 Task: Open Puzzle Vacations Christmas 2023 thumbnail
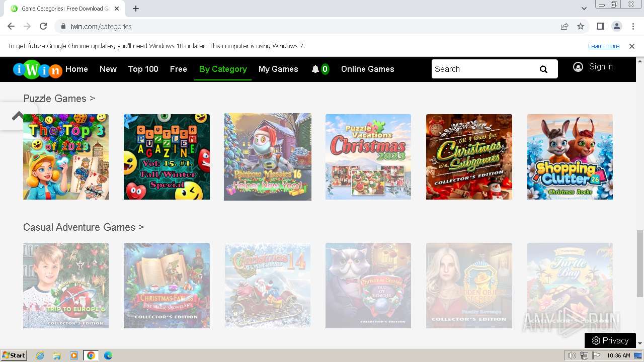368,157
